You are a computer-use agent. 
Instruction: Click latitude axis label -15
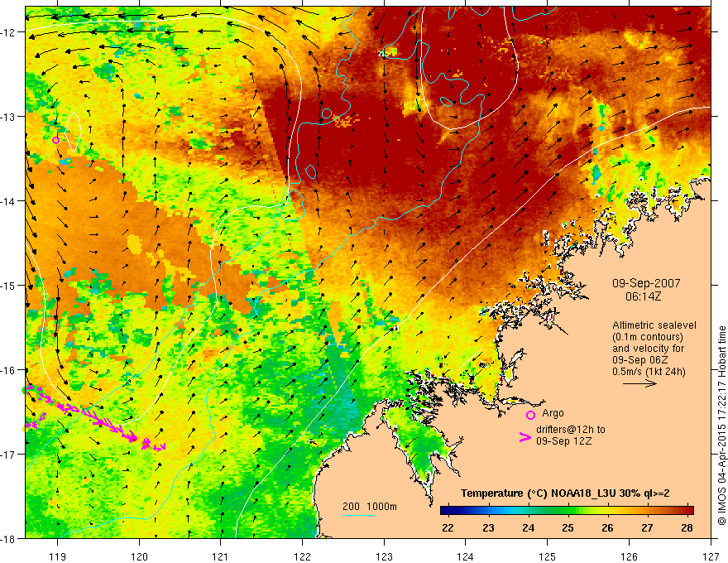click(9, 285)
